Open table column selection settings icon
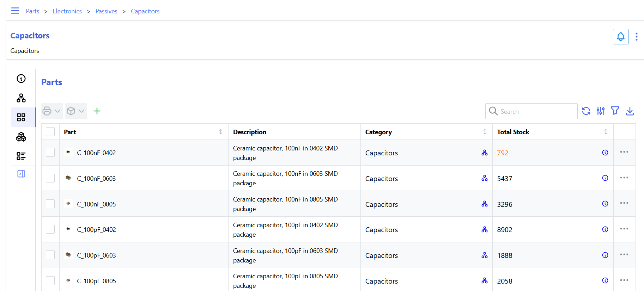The image size is (644, 291). coord(600,111)
